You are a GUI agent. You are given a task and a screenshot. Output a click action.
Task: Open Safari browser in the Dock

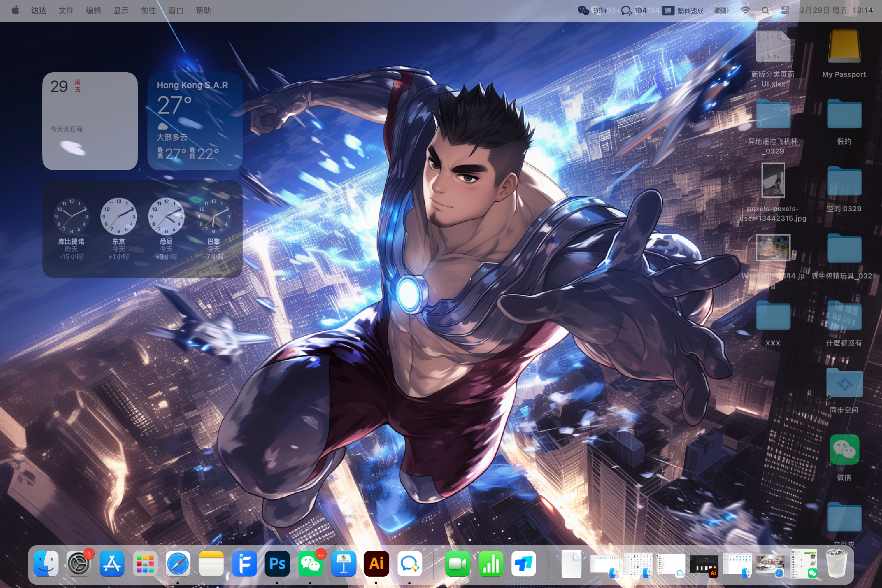tap(178, 564)
